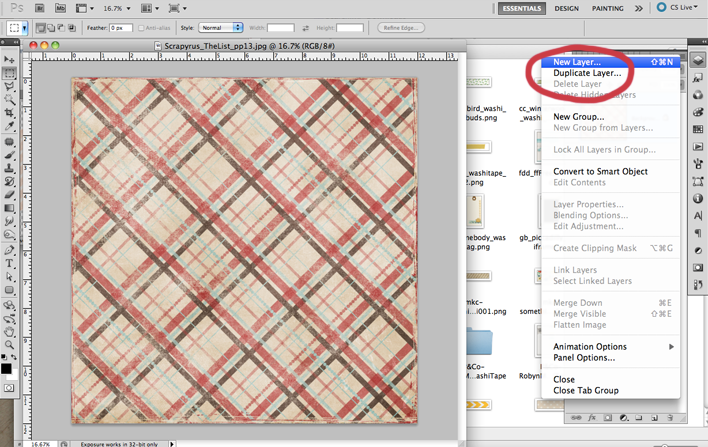Select the Eraser tool
The image size is (708, 447).
tap(9, 195)
